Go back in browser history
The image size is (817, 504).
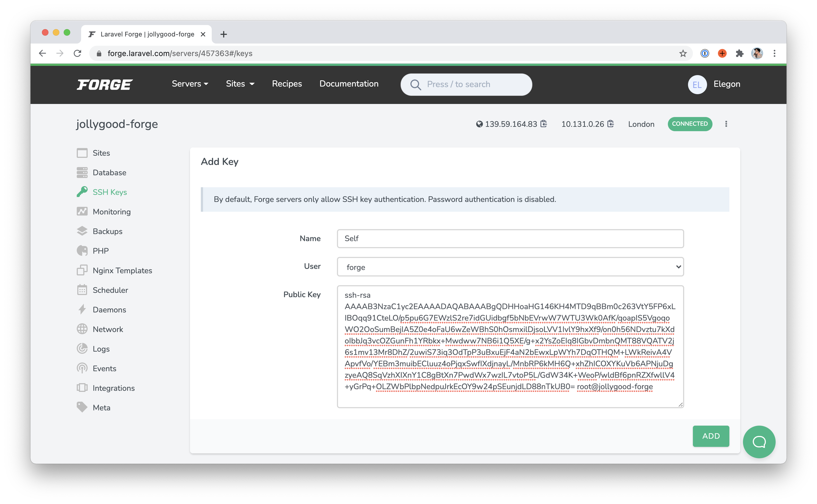pyautogui.click(x=42, y=53)
